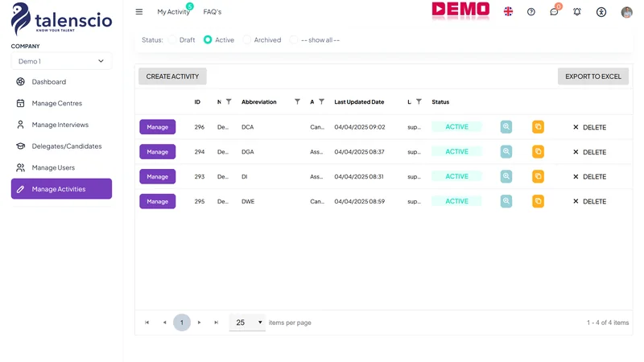This screenshot has width=644, height=362.
Task: Click the date 04/04/2025 09:02
Action: pos(360,127)
